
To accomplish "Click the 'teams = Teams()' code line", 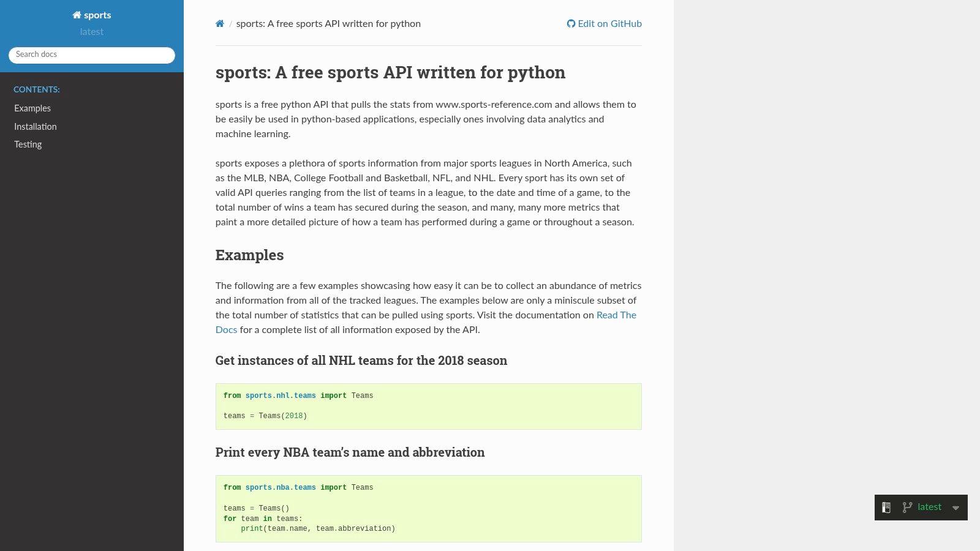I will [256, 509].
